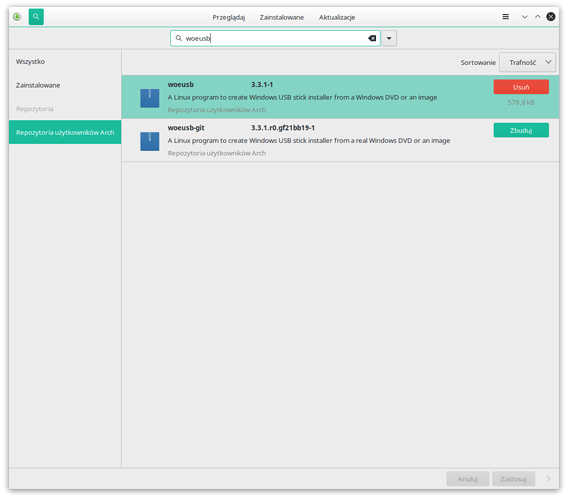
Task: Click the 578,8 kB size label
Action: point(521,102)
